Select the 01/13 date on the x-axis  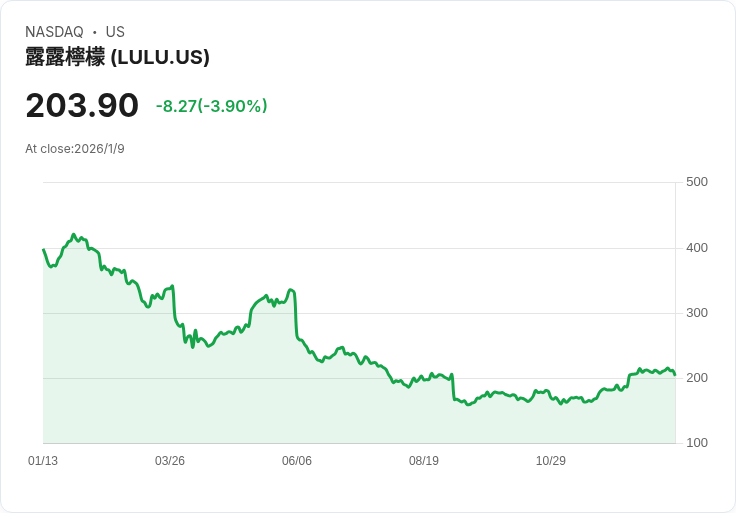pos(43,461)
